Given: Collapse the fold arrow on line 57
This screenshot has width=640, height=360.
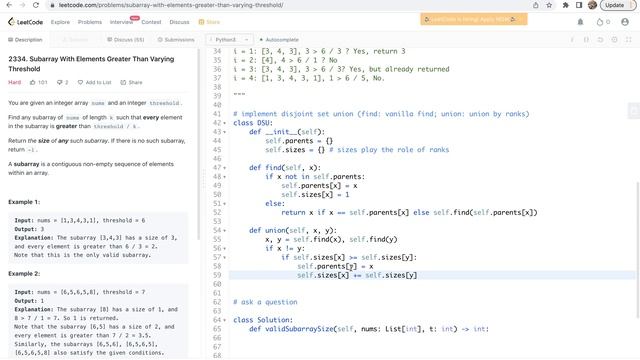Looking at the screenshot, I should 224,258.
